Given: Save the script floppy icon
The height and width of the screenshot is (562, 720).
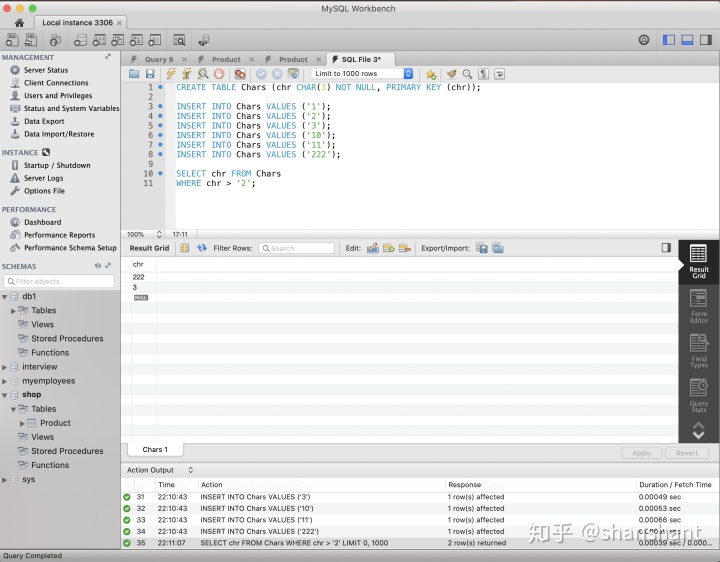Looking at the screenshot, I should coord(150,73).
